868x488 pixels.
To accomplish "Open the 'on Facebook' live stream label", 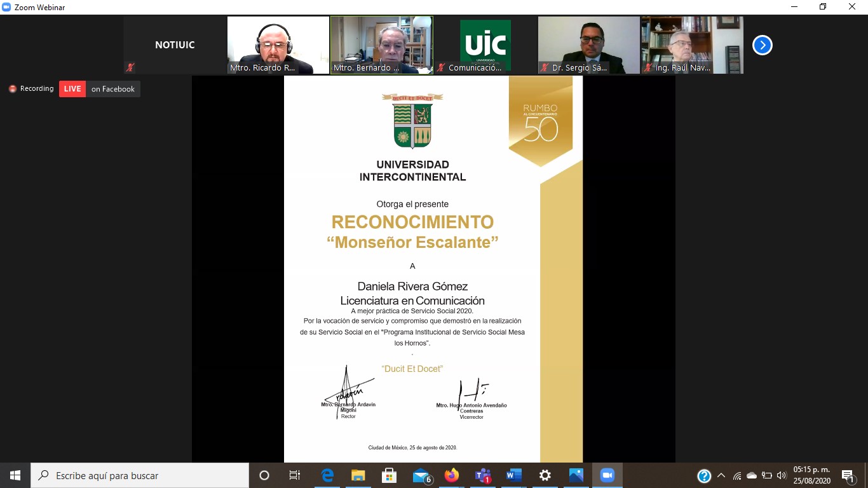I will pos(113,89).
